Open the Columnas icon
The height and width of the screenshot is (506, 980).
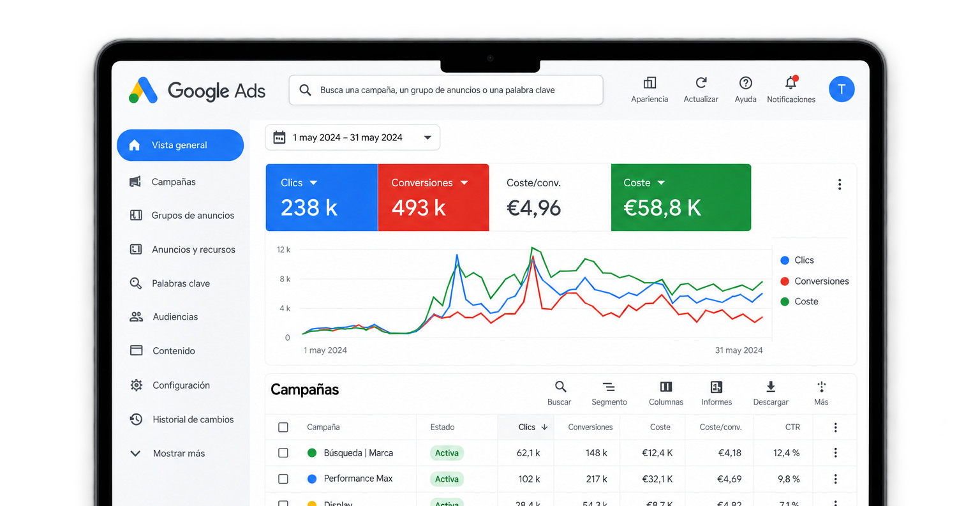tap(666, 387)
